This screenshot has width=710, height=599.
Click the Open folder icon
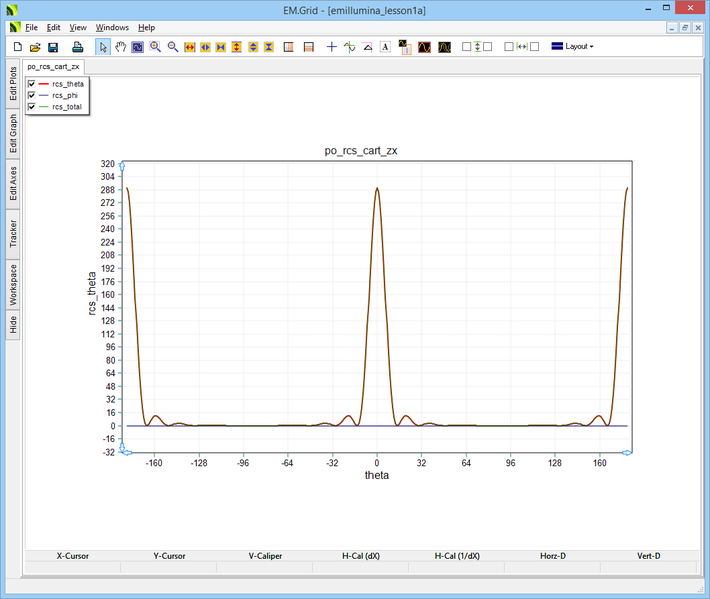click(35, 47)
